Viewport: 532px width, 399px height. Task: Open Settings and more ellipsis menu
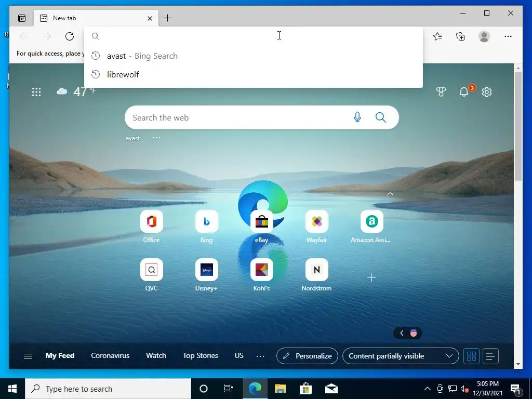(x=508, y=36)
